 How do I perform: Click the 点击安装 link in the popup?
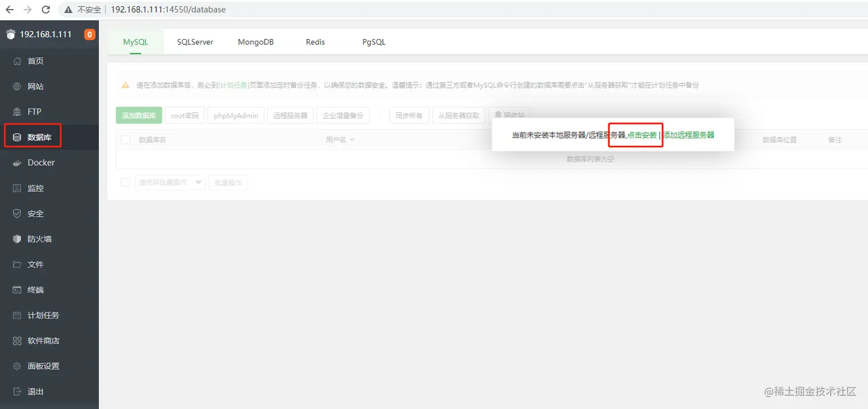point(642,135)
